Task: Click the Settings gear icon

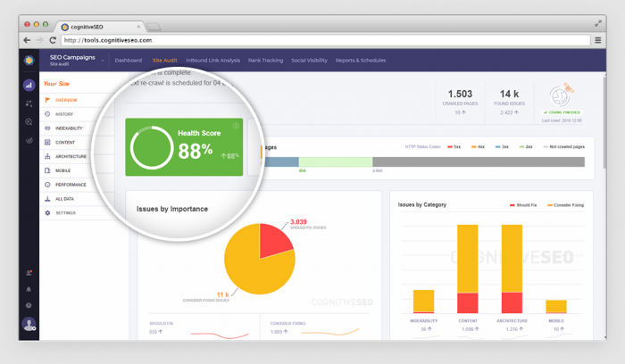Action: pyautogui.click(x=47, y=212)
